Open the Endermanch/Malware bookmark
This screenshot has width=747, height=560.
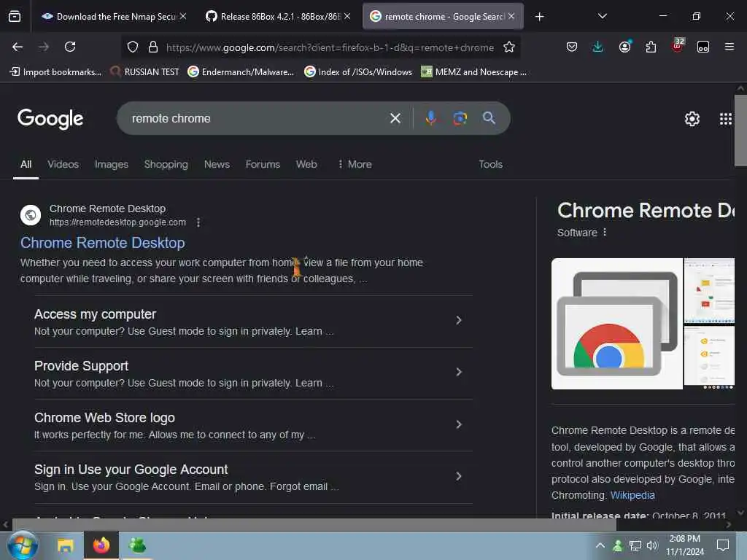[x=241, y=72]
